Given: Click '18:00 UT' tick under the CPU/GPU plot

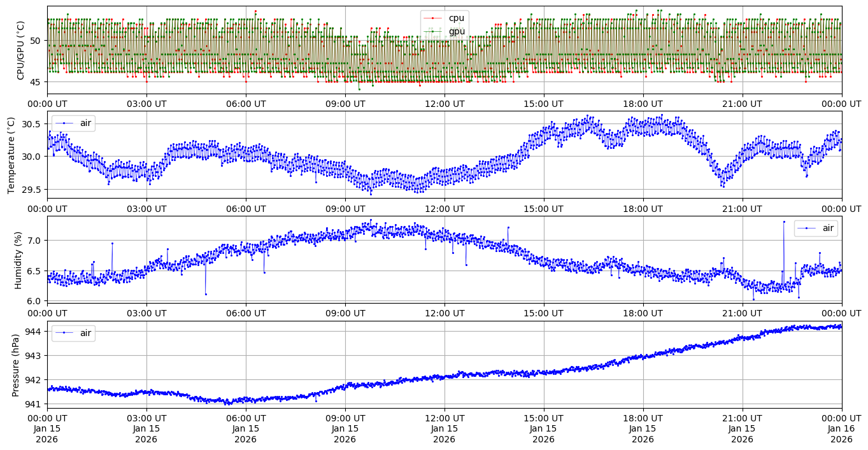Looking at the screenshot, I should 643,104.
